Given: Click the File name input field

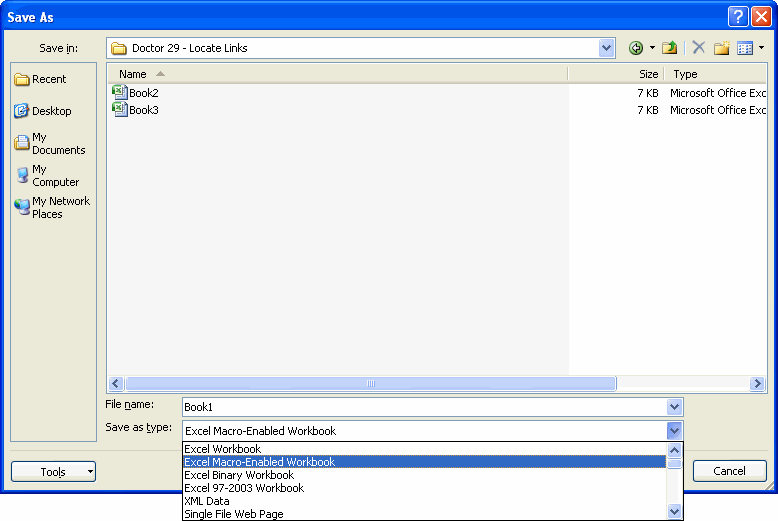Looking at the screenshot, I should 424,407.
